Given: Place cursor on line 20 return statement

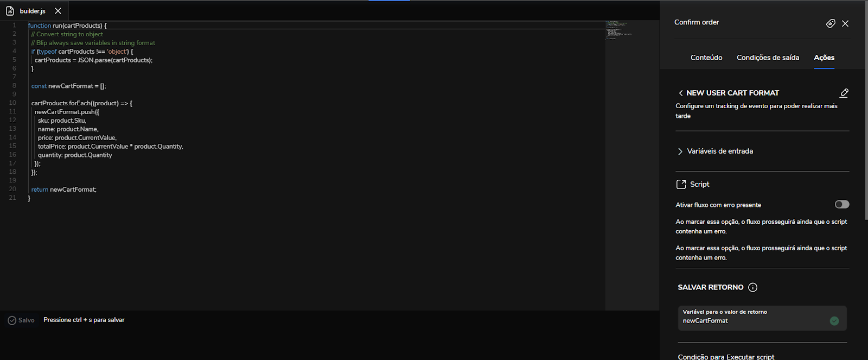Looking at the screenshot, I should (63, 190).
